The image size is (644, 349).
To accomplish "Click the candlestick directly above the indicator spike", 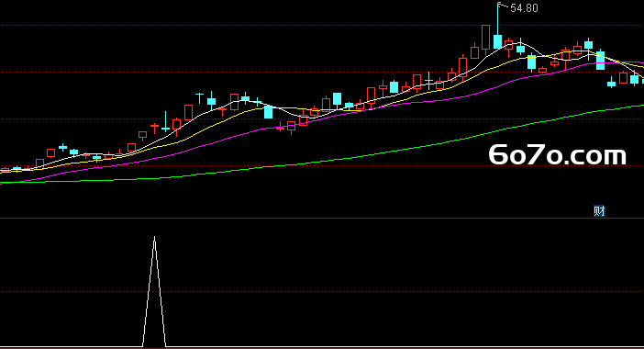I will pyautogui.click(x=154, y=127).
